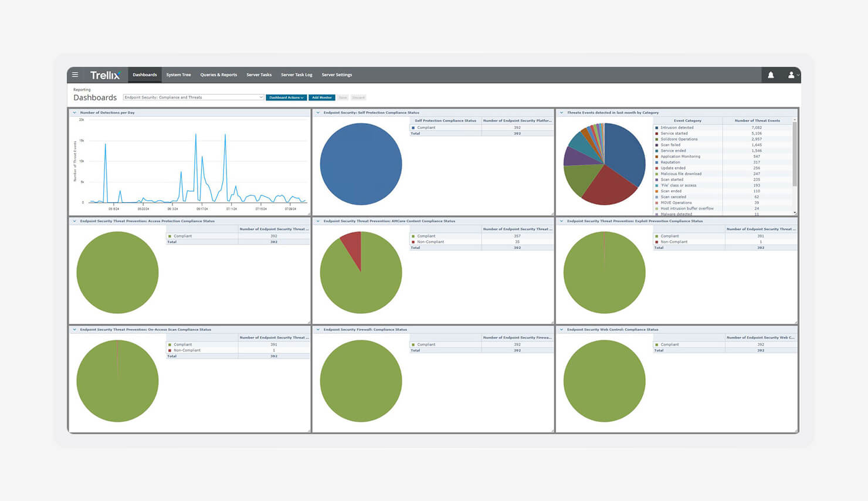Click Non-Compliant row in On-Access Scan table
The image size is (868, 501).
[238, 350]
